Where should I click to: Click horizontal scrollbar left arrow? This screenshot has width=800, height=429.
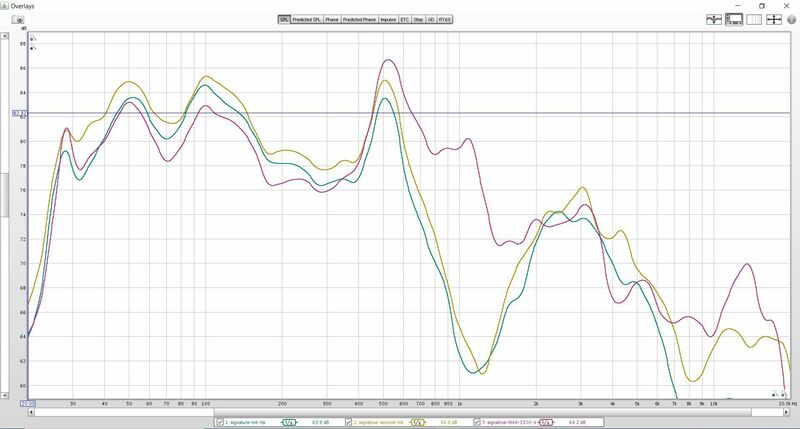[x=31, y=412]
